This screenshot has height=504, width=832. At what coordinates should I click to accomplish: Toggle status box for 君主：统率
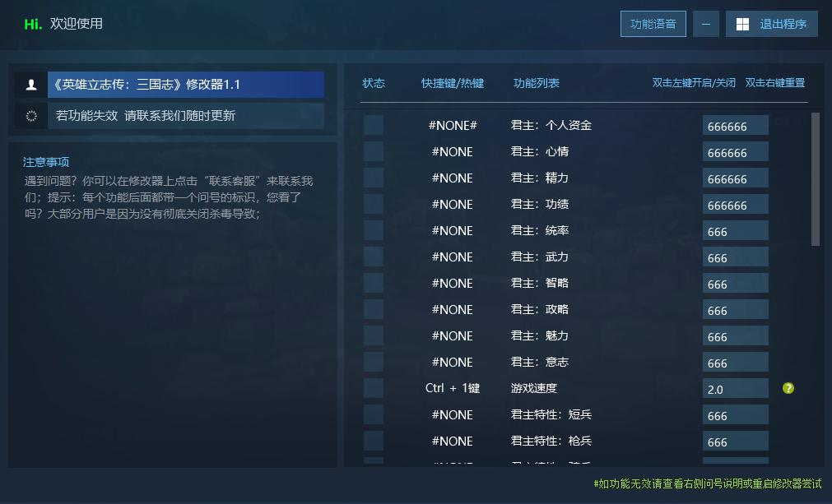pyautogui.click(x=374, y=230)
